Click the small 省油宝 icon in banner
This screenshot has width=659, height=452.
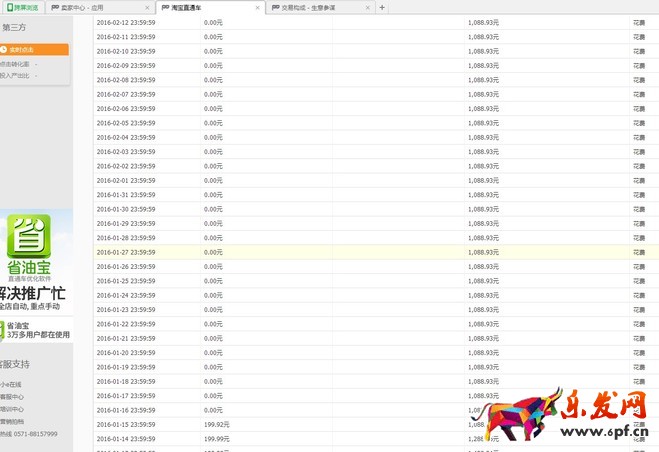5,332
